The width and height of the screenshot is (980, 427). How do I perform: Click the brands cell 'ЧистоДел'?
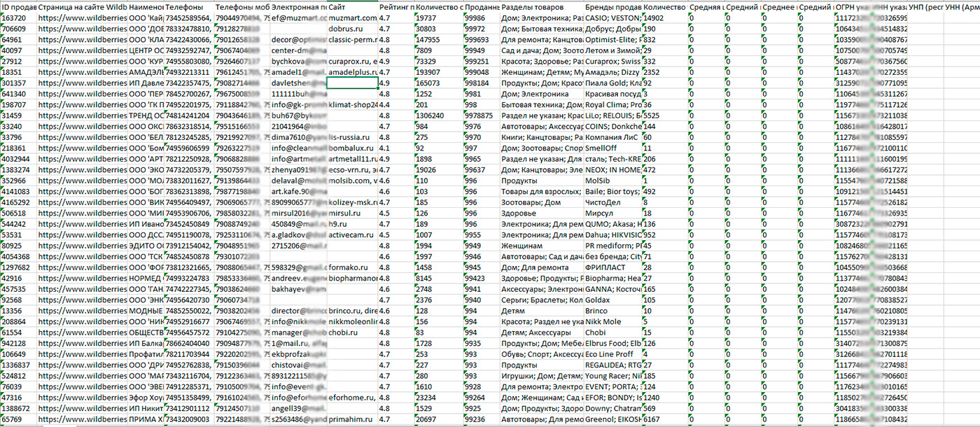point(612,202)
